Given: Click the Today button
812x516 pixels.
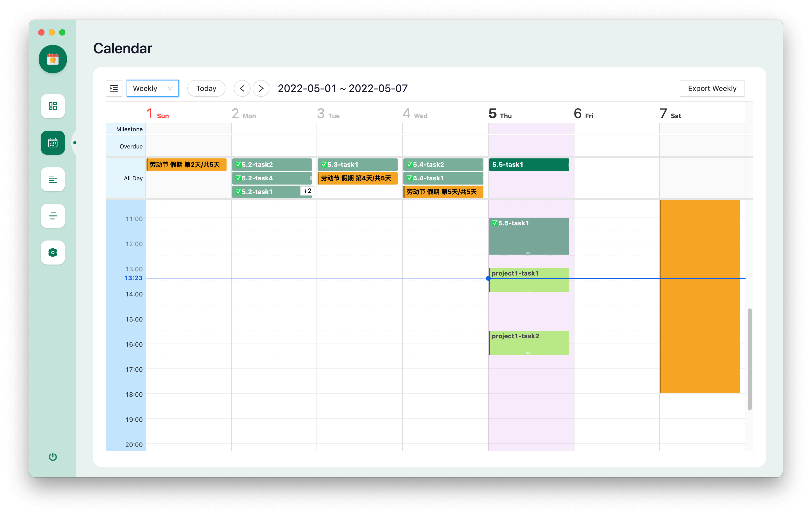Looking at the screenshot, I should [206, 88].
